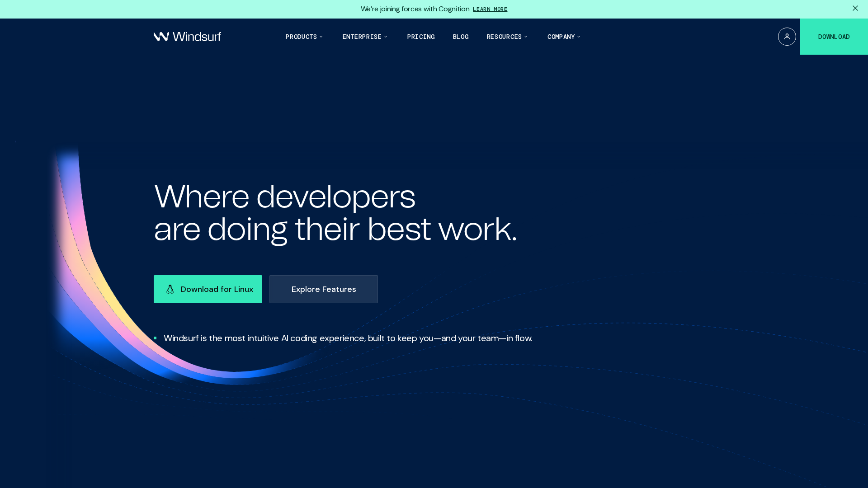The height and width of the screenshot is (488, 868).
Task: Open the LEARN MORE banner link
Action: coord(490,9)
